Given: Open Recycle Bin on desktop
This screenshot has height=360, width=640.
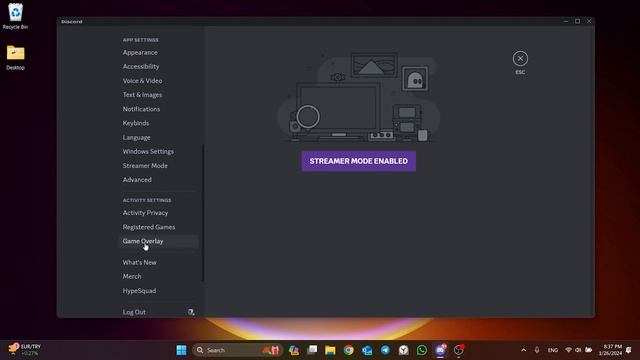Looking at the screenshot, I should tap(16, 16).
